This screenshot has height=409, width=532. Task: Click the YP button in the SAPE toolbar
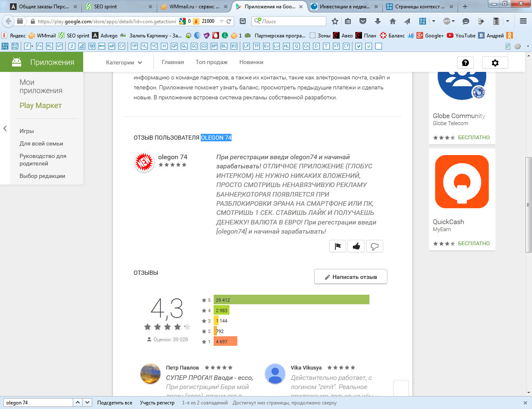pos(134,46)
